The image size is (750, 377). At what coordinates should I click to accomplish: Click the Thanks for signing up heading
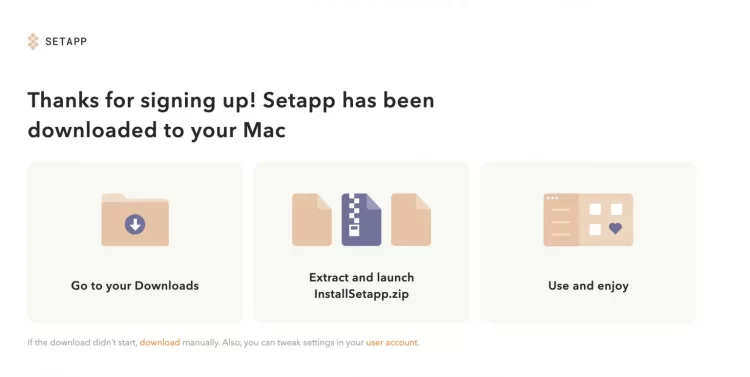pyautogui.click(x=231, y=115)
